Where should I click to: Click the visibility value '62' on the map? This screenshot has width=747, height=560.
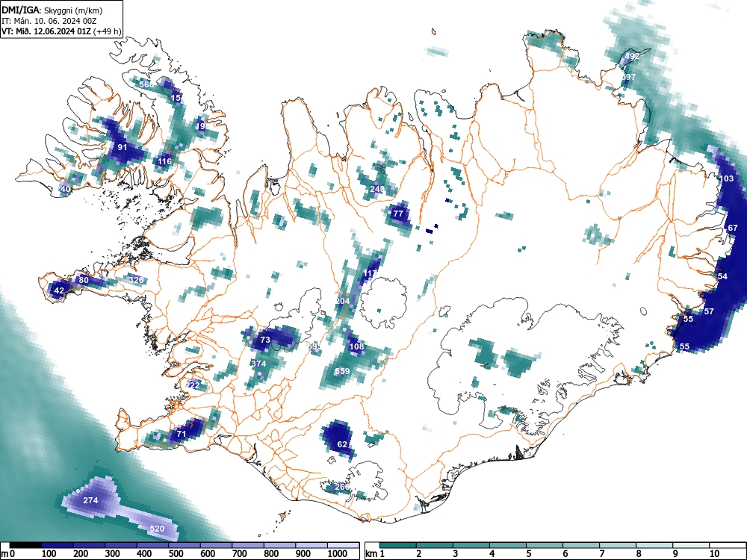click(x=342, y=444)
